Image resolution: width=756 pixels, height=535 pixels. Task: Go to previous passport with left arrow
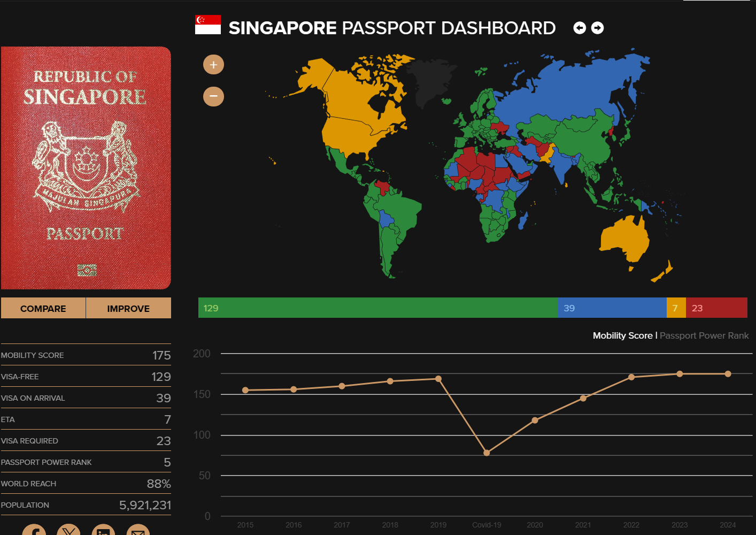[x=580, y=28]
